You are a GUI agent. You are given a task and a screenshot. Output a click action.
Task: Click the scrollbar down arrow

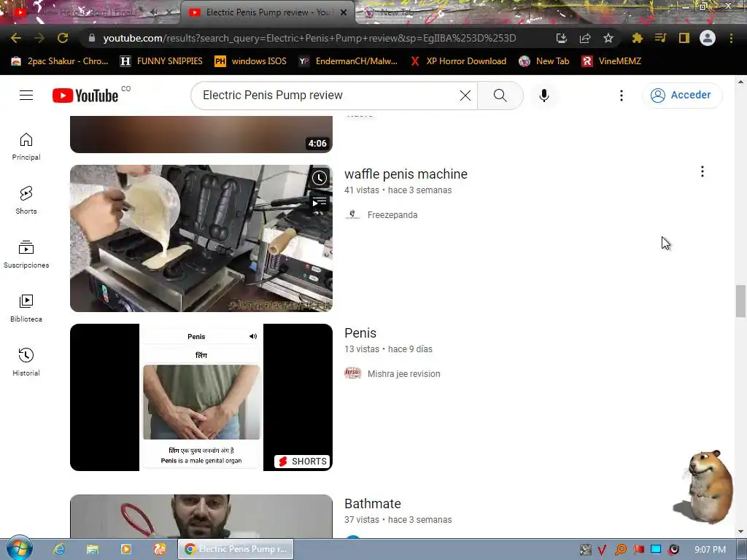point(740,532)
